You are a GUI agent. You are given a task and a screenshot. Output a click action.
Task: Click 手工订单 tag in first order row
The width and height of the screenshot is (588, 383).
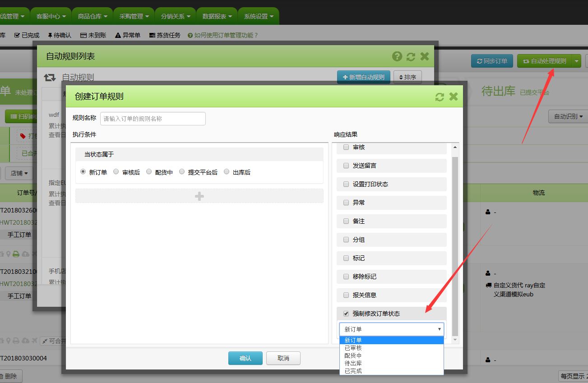19,235
